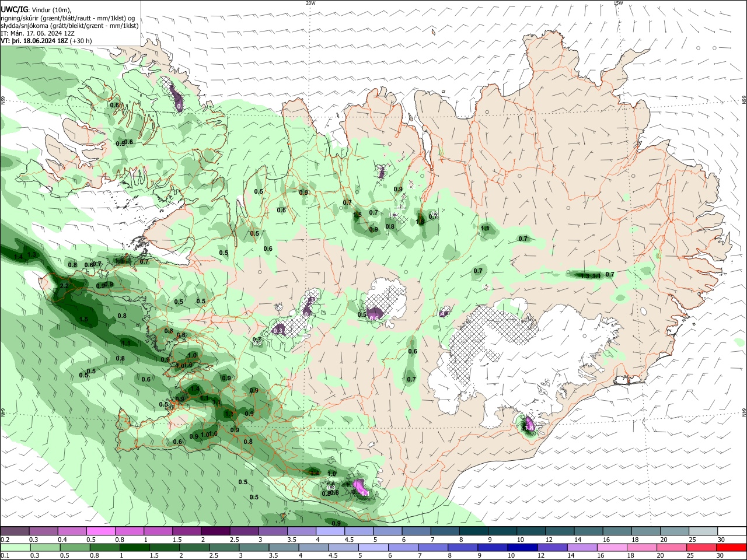Click the 'slydda/snjókoma' legend description line
747x560 pixels.
click(x=69, y=26)
